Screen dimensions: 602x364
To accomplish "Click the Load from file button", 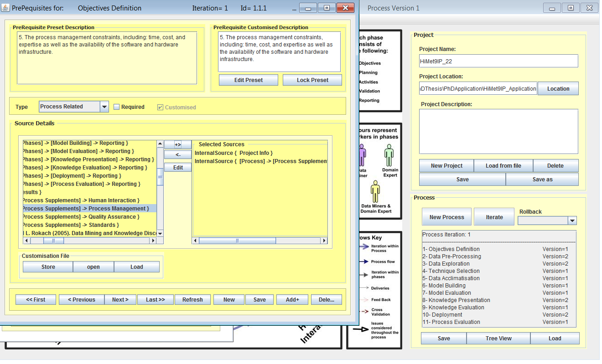I will pyautogui.click(x=503, y=166).
